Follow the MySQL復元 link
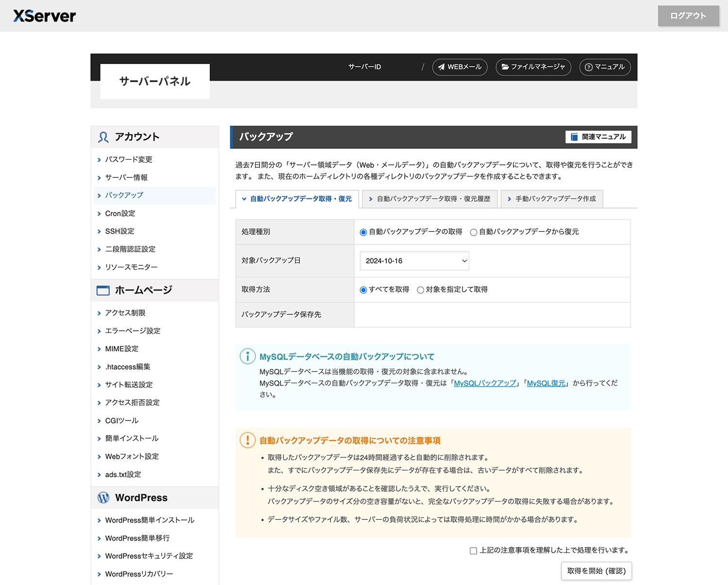Screen dimensions: 728x585 coord(546,383)
